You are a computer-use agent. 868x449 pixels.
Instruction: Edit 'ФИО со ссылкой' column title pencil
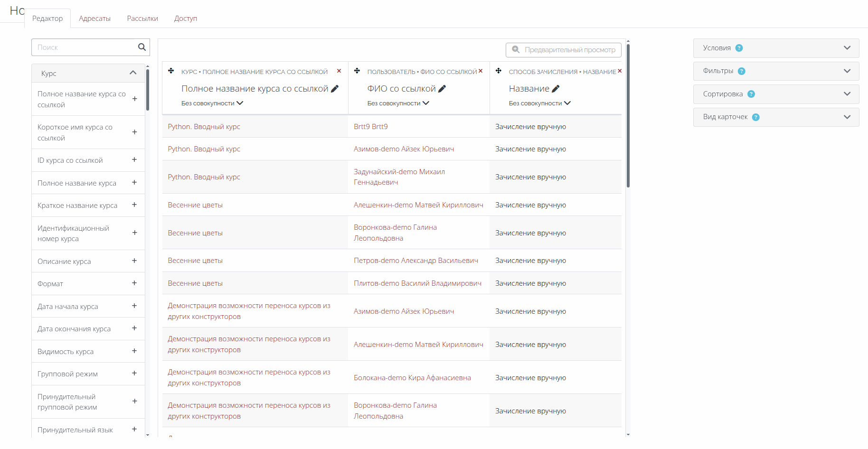(442, 89)
